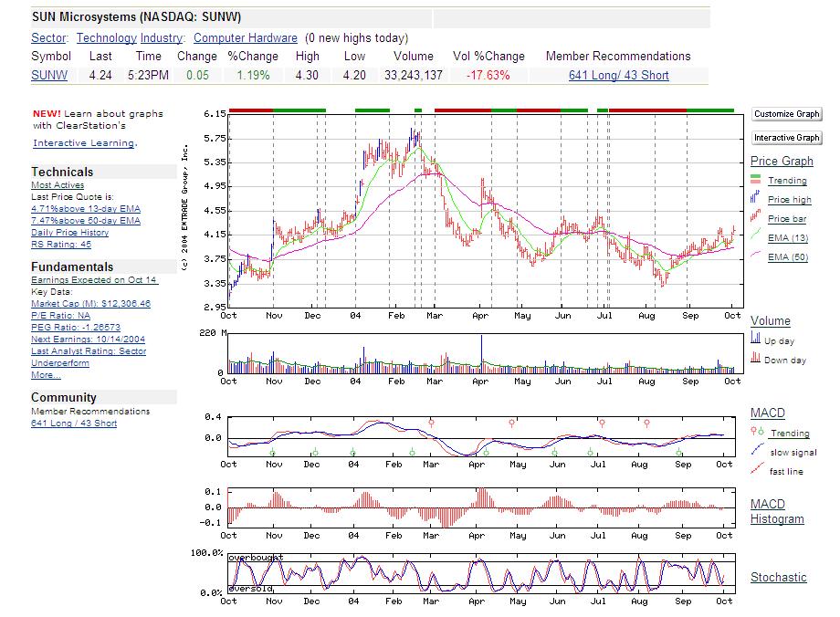
Task: Click the Stochastic heading link
Action: click(x=778, y=577)
